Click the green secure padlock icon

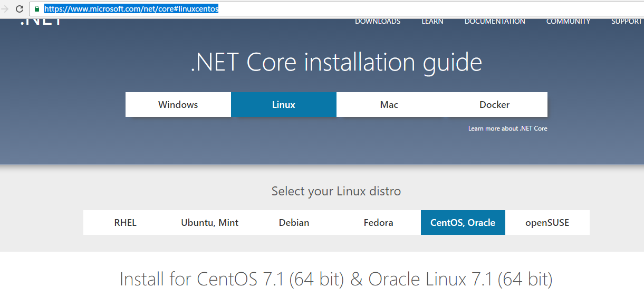pyautogui.click(x=37, y=9)
